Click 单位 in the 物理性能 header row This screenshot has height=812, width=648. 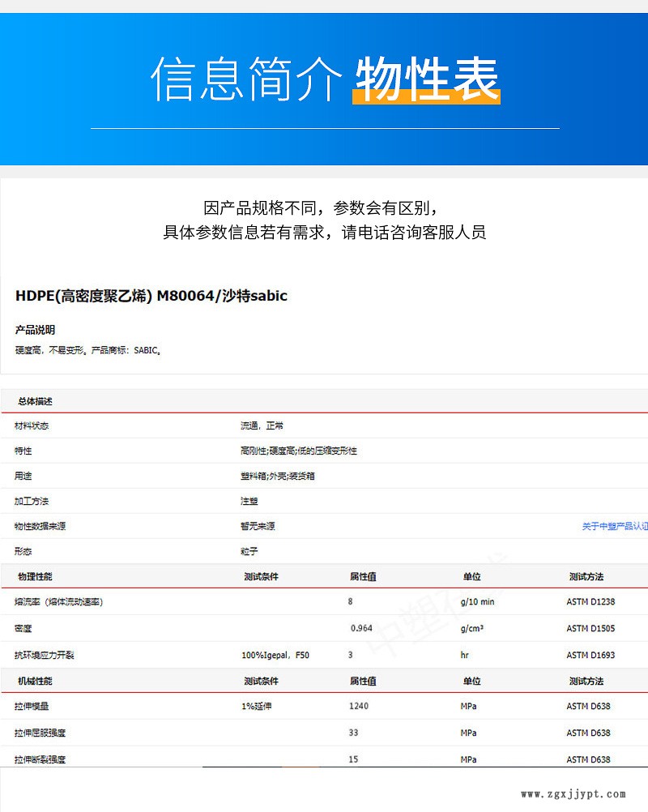pyautogui.click(x=472, y=577)
